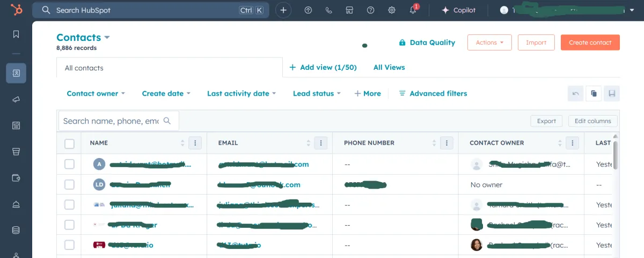Sort by the EMAIL column arrows

308,143
